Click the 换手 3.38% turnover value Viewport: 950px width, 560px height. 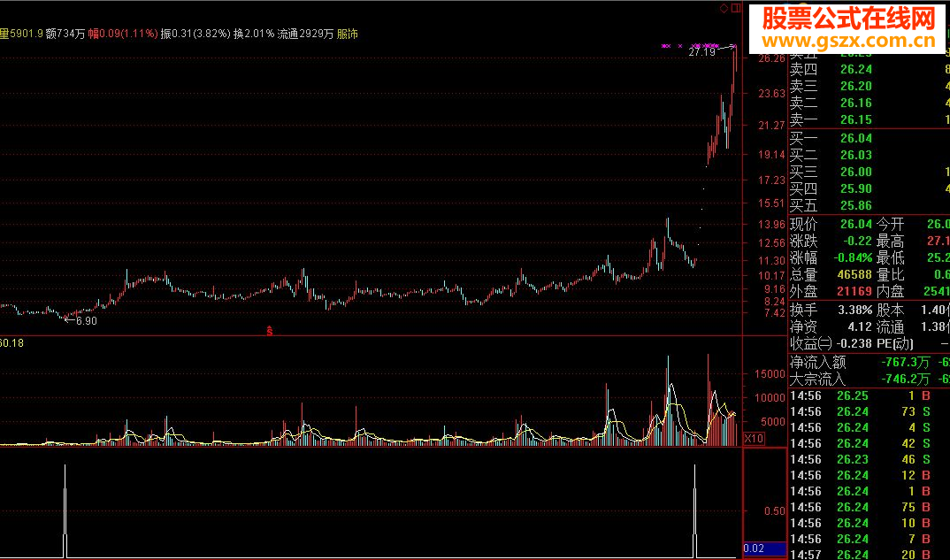[x=854, y=311]
